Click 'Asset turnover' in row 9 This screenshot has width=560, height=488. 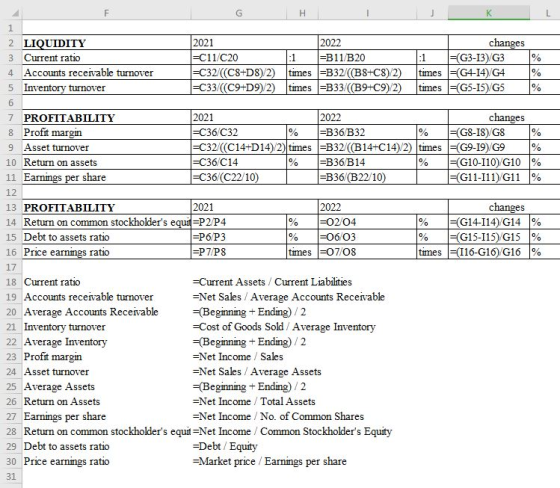[x=106, y=147]
